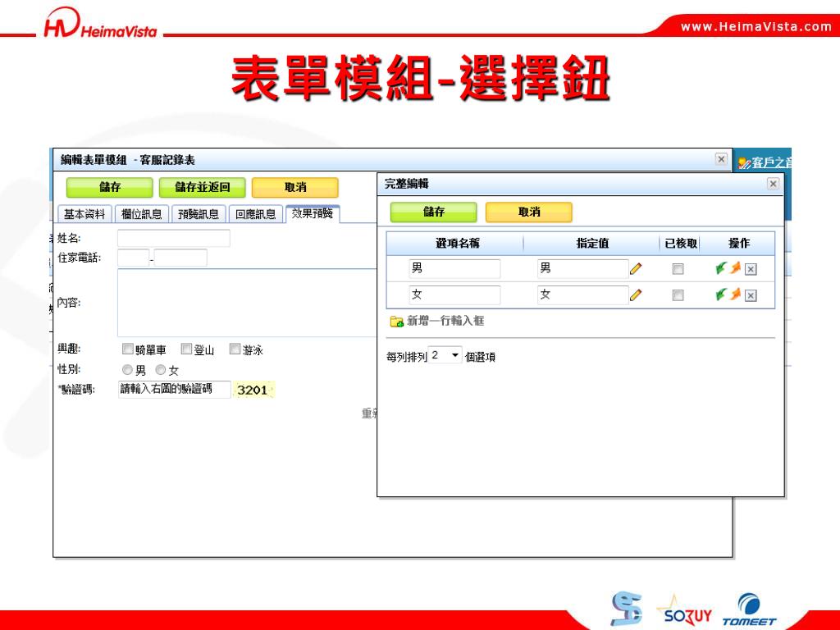
Task: Click the 已核取 column header
Action: tap(680, 243)
